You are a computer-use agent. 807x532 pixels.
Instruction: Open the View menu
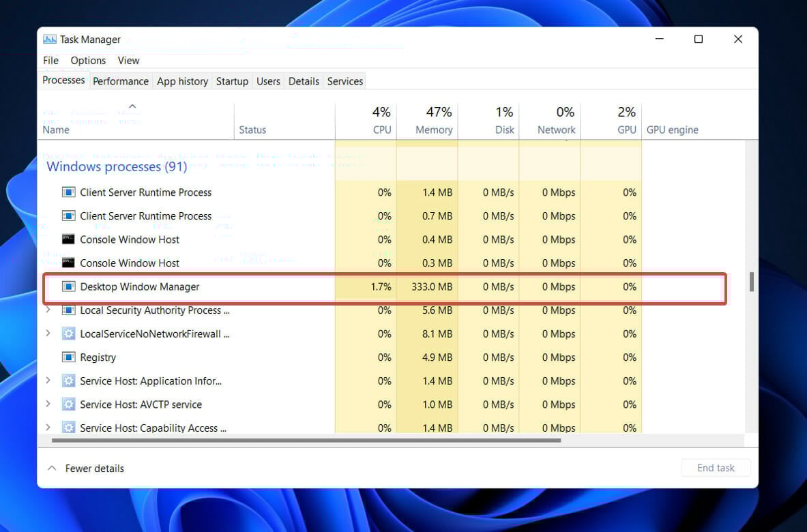coord(128,60)
